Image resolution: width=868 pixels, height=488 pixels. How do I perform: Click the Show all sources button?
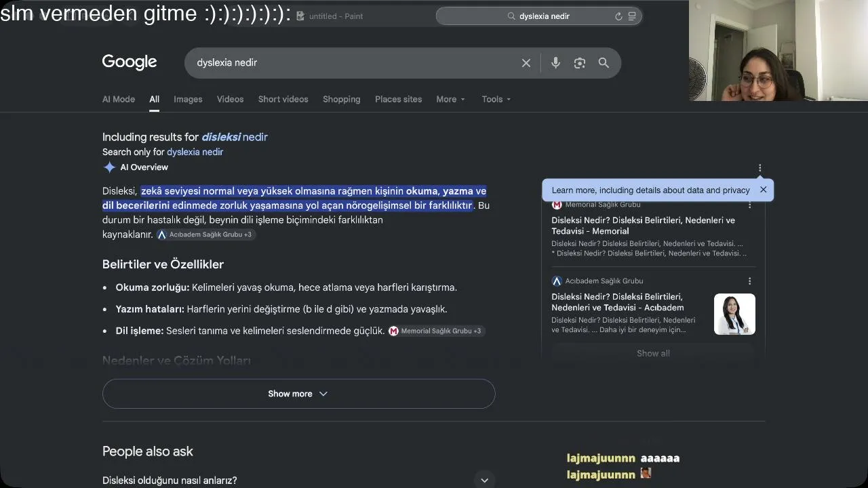(653, 353)
